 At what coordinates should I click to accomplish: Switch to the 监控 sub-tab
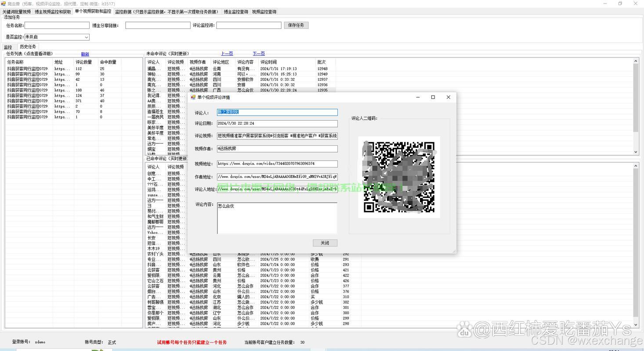pyautogui.click(x=8, y=47)
